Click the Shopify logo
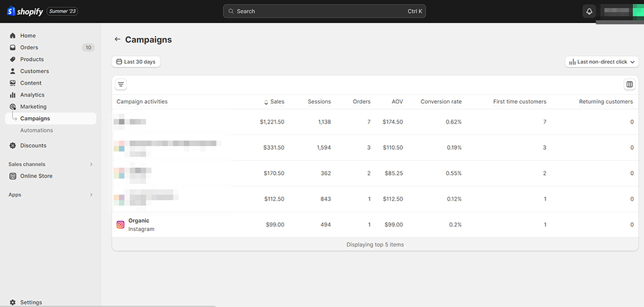The image size is (644, 307). coord(24,12)
